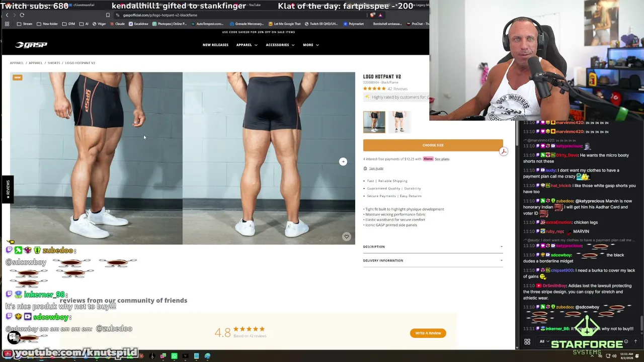The width and height of the screenshot is (644, 362).
Task: Open the Excalidraw bookmark
Action: click(138, 24)
